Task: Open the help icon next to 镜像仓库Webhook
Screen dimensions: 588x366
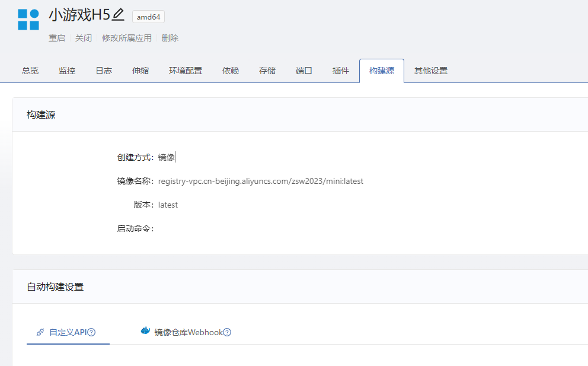Action: pyautogui.click(x=228, y=332)
